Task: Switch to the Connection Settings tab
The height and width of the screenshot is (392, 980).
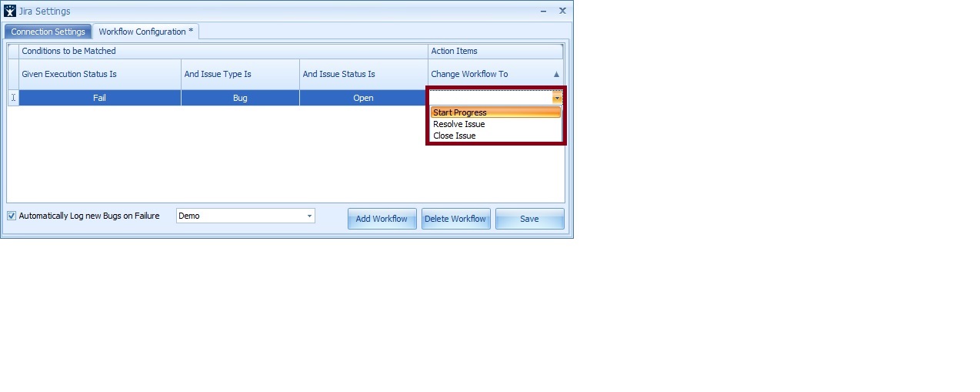Action: 48,32
